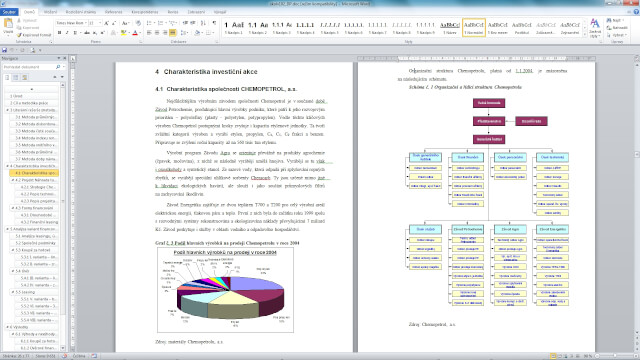Apply the Normální style
Screen dimensions: 640x360
click(x=473, y=27)
